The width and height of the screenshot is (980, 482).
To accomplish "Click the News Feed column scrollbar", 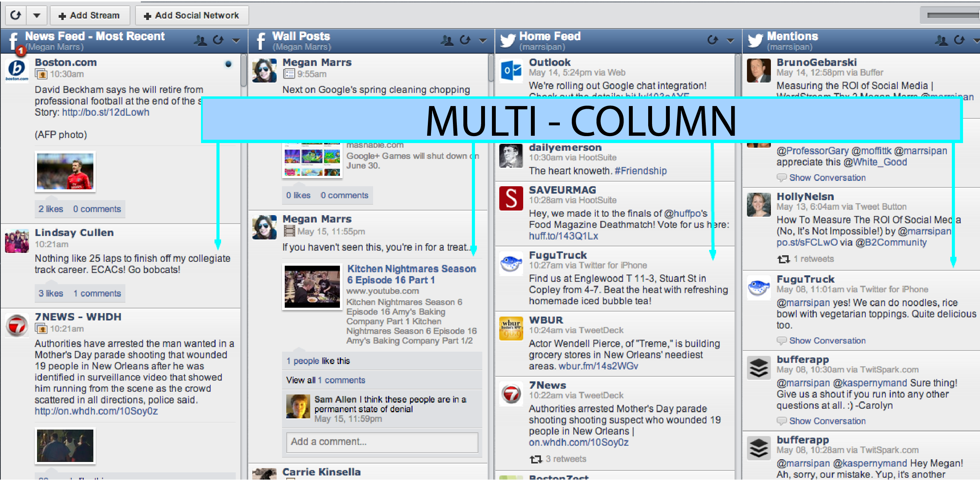I will tap(243, 70).
